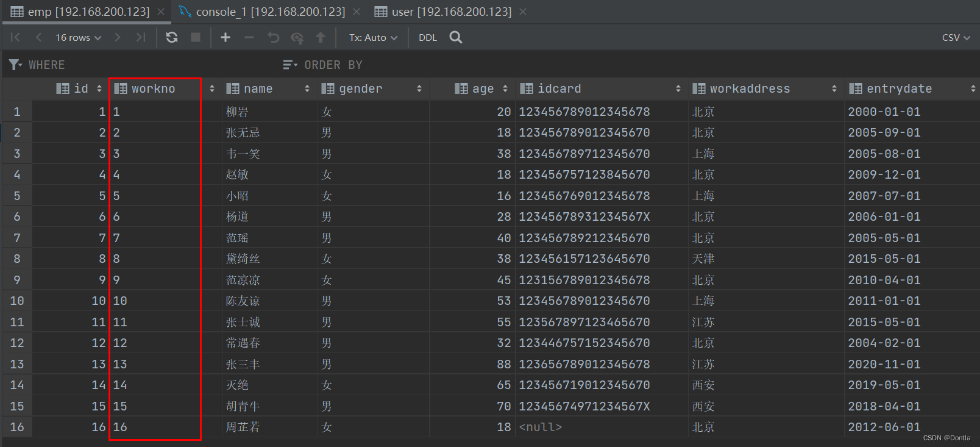This screenshot has height=447, width=980.
Task: Click sort arrows on age column
Action: (x=505, y=88)
